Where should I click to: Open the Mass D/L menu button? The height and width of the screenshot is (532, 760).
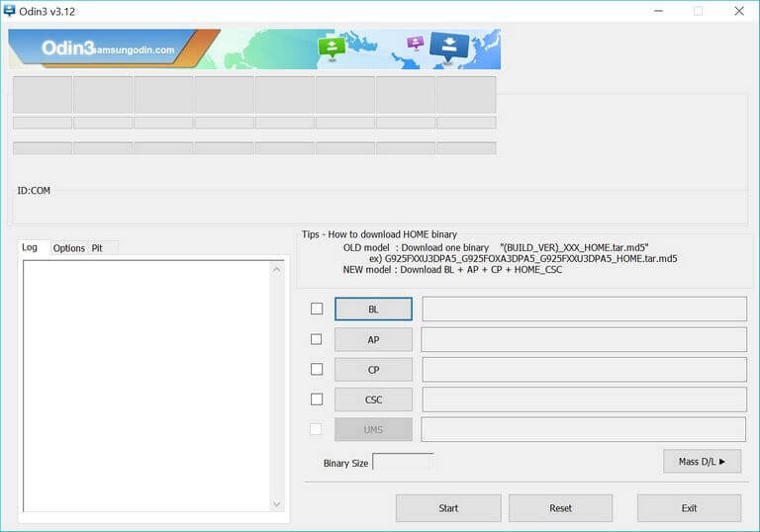pos(702,462)
